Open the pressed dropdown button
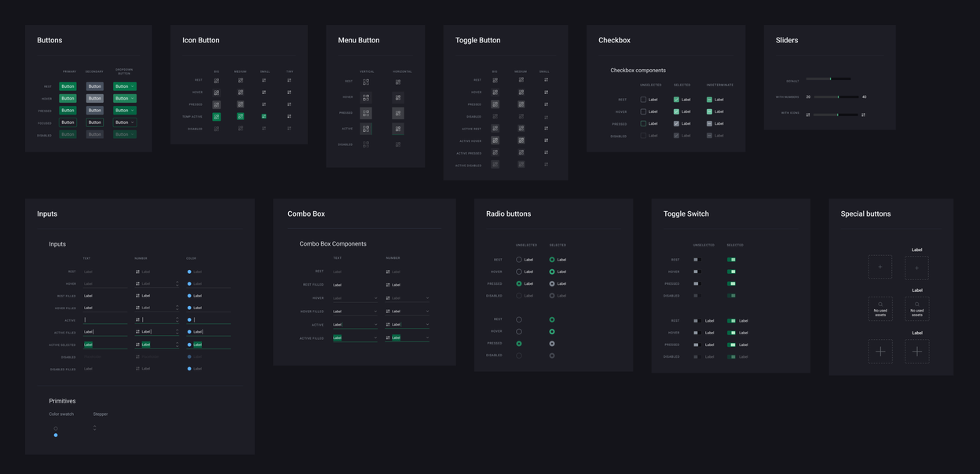 click(125, 111)
